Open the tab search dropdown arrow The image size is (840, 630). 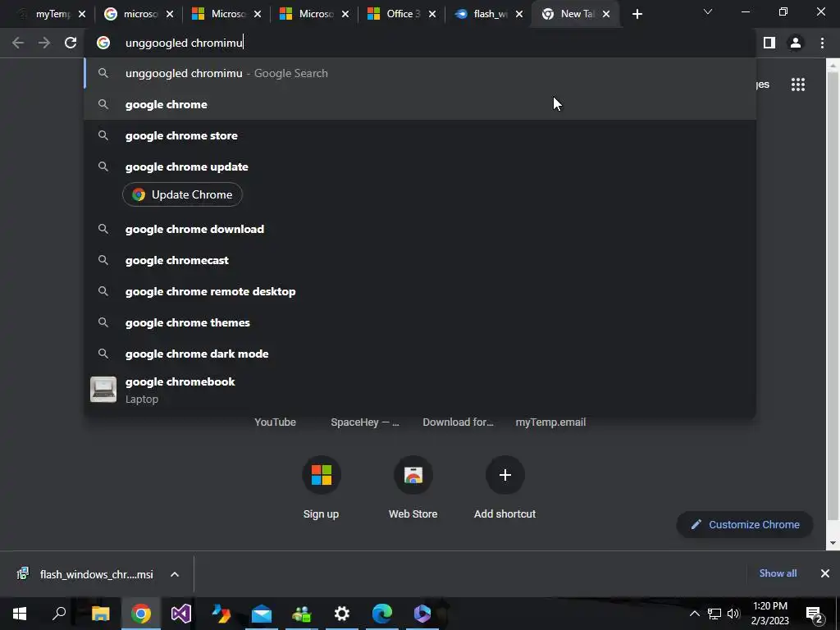click(x=708, y=11)
